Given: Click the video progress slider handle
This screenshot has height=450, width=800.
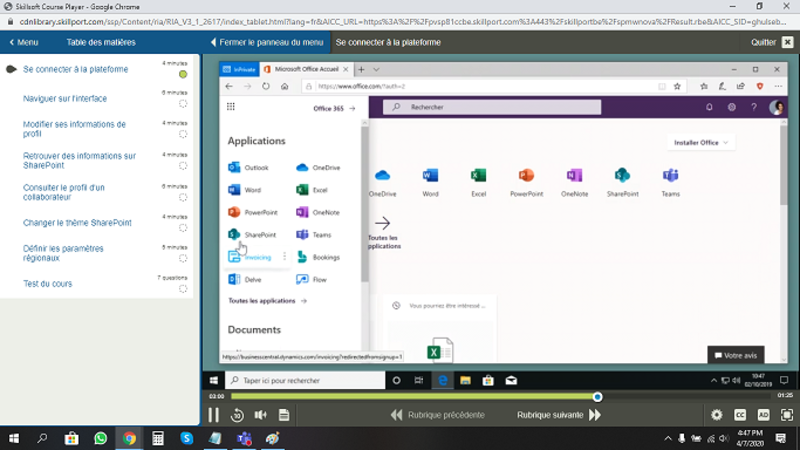Looking at the screenshot, I should coord(597,396).
